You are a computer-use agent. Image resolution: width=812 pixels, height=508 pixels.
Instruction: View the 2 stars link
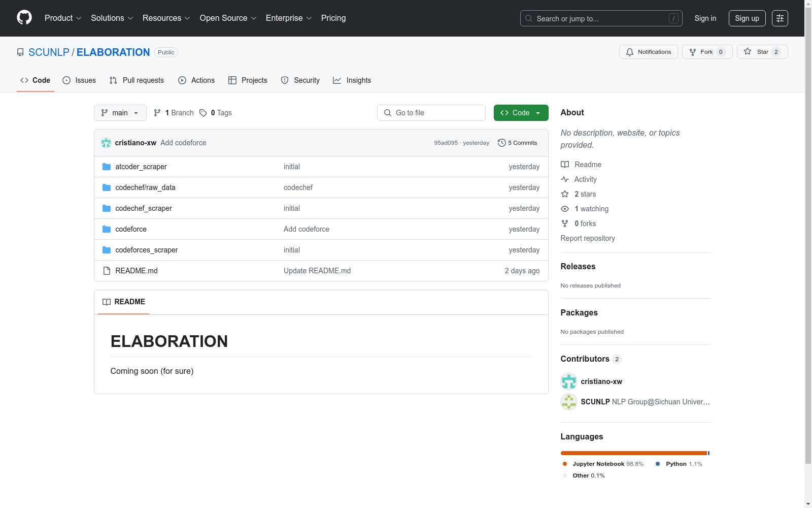click(579, 194)
